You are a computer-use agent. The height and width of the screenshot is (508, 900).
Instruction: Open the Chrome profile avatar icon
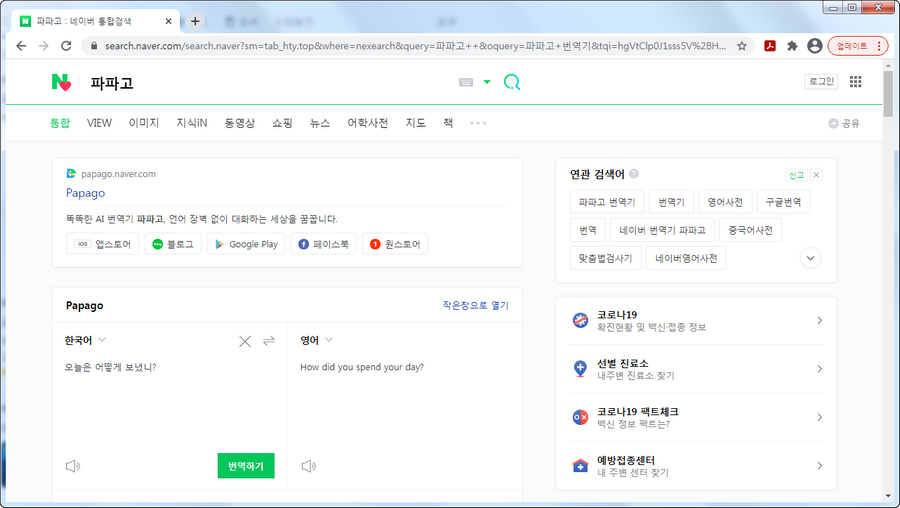[814, 46]
